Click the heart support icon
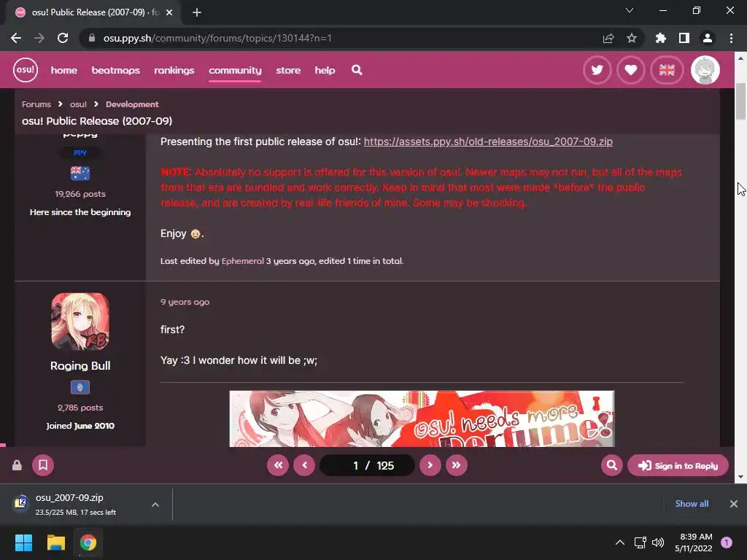This screenshot has height=560, width=747. point(631,70)
